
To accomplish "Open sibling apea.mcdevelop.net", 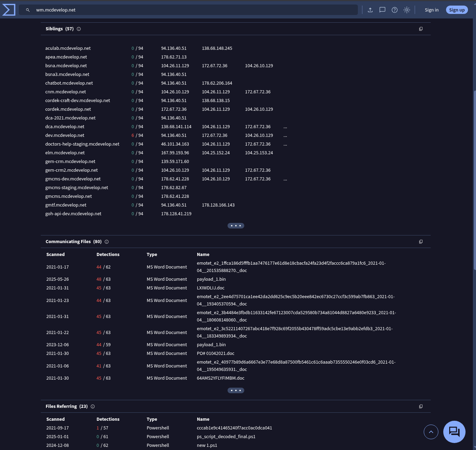I will pos(66,57).
